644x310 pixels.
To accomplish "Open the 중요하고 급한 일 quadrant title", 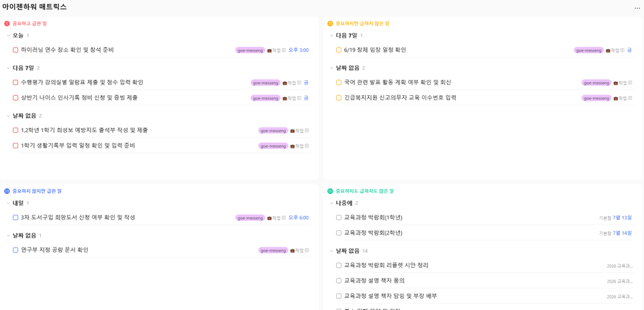I will pos(30,23).
